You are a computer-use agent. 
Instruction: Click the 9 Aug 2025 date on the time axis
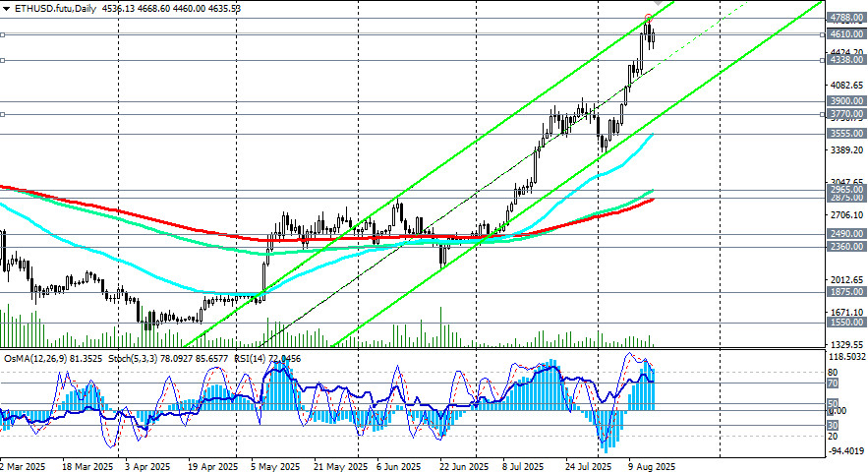click(x=652, y=466)
